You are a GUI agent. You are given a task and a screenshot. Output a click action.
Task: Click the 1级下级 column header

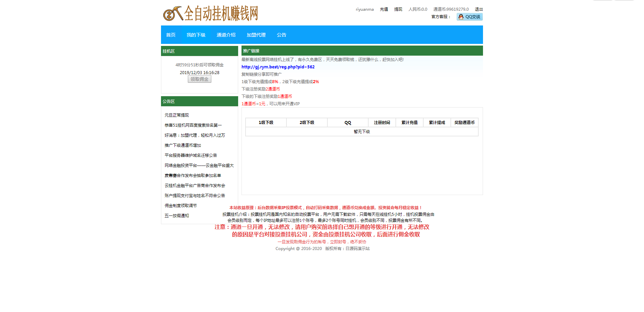coord(266,123)
